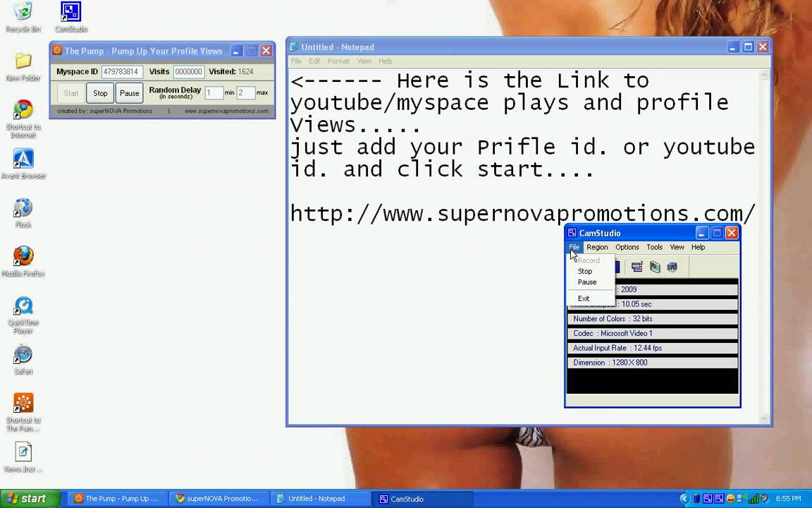The height and width of the screenshot is (508, 812).
Task: Click the CamStudio title bar app icon
Action: [572, 233]
